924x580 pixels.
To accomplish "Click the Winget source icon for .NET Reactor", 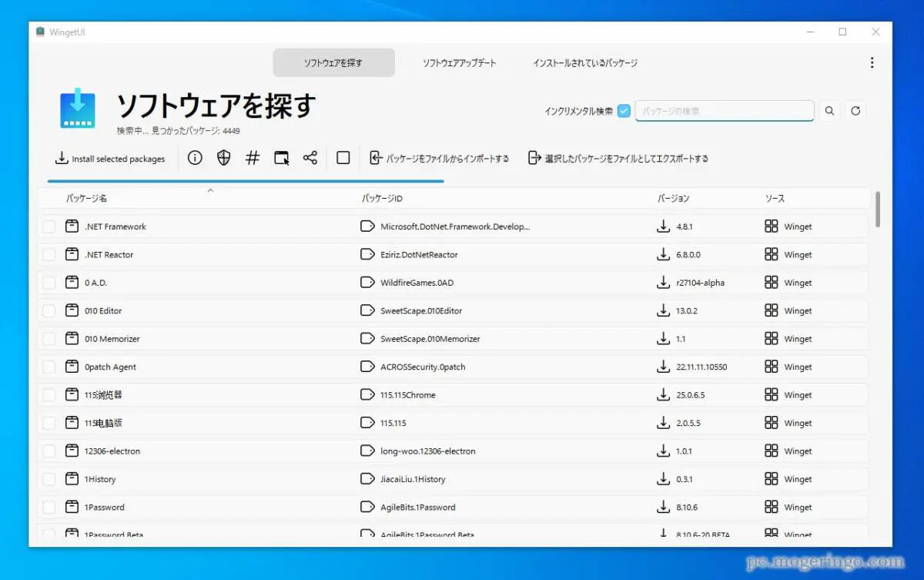I will coord(771,254).
